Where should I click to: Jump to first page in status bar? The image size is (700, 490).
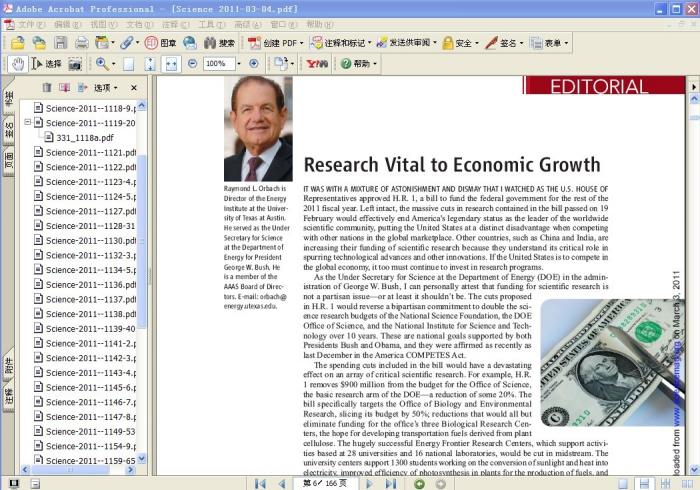[259, 484]
